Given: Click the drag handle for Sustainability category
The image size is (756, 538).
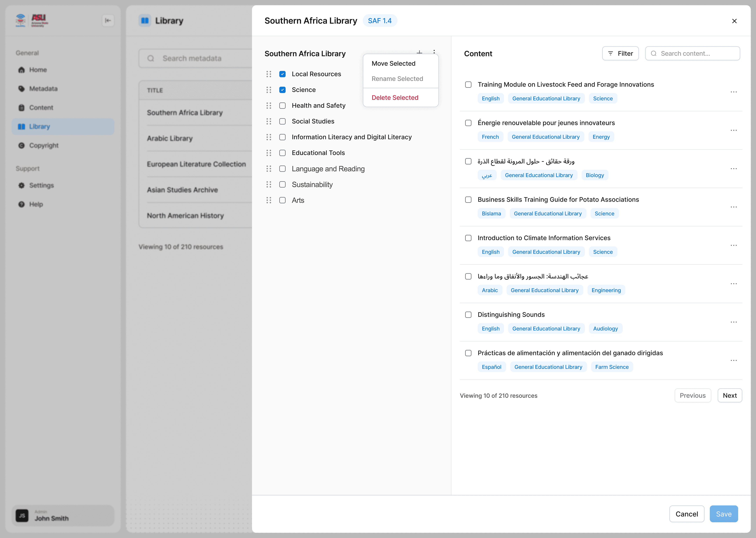Looking at the screenshot, I should tap(269, 185).
